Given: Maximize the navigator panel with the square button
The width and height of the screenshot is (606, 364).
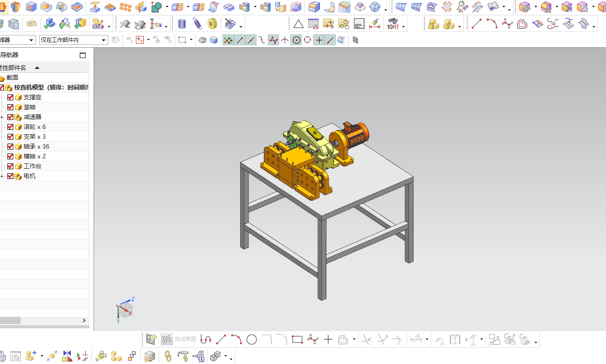Looking at the screenshot, I should tap(83, 55).
